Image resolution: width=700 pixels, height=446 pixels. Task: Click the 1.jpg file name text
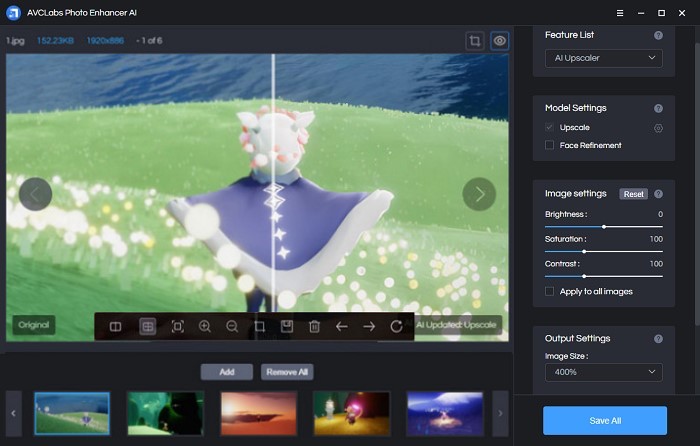15,41
